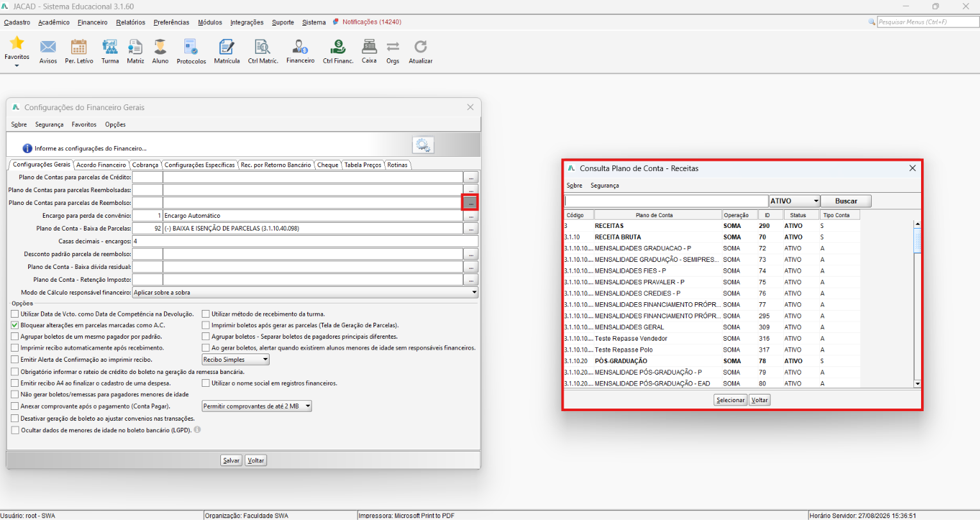The image size is (980, 520).
Task: Open the Ctrl Financ. toolbar icon
Action: (338, 47)
